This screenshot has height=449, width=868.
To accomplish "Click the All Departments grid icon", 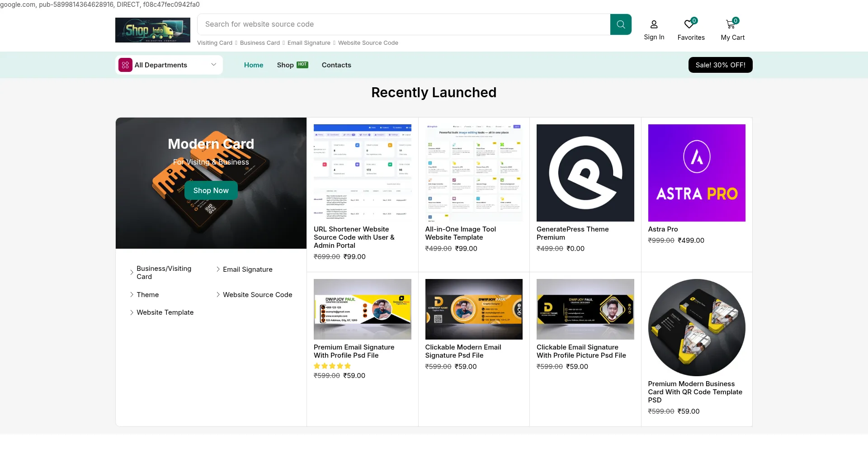I will coord(125,65).
